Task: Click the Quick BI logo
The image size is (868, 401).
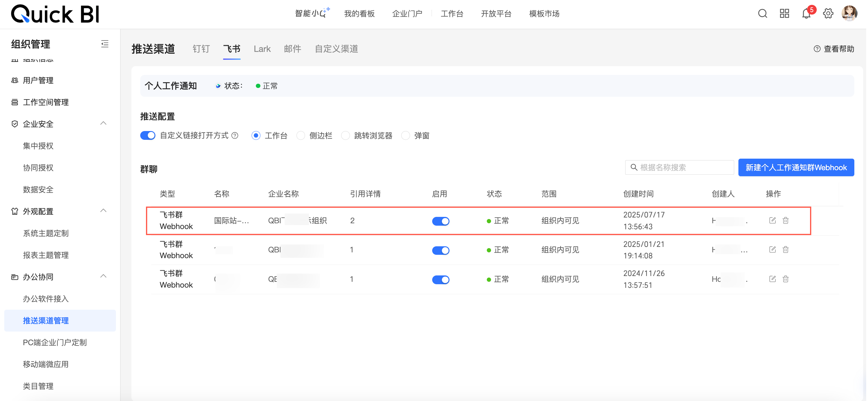Action: point(55,14)
